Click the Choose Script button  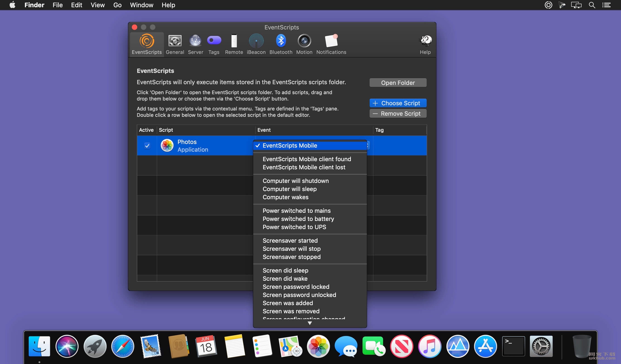[x=398, y=103]
